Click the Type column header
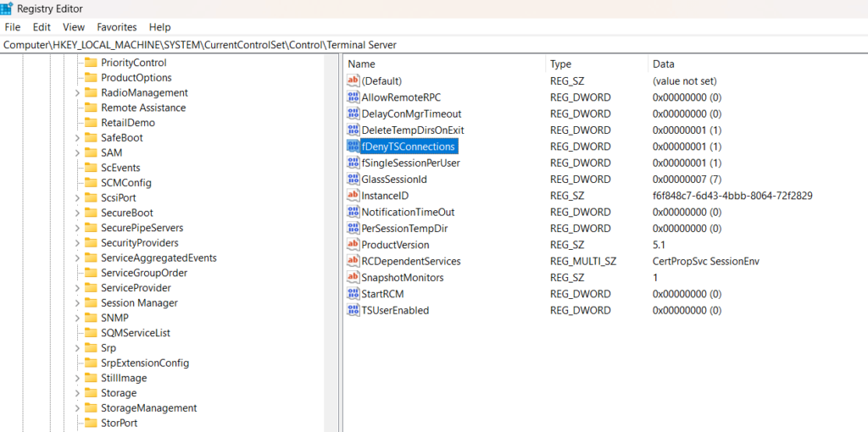The height and width of the screenshot is (432, 868). point(560,64)
